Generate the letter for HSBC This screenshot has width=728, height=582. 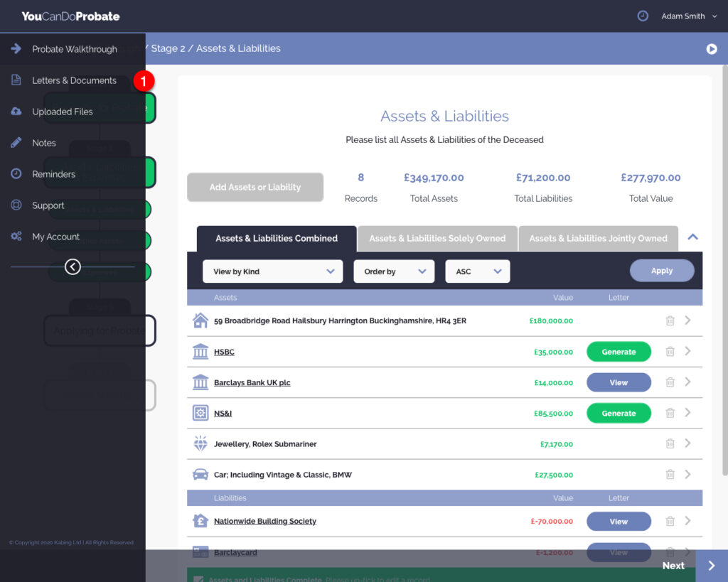(x=619, y=352)
